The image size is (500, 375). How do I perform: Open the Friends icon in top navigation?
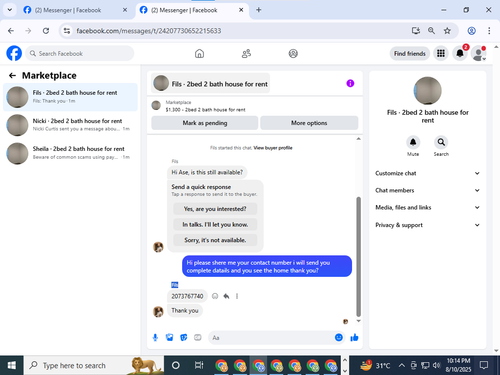(246, 53)
